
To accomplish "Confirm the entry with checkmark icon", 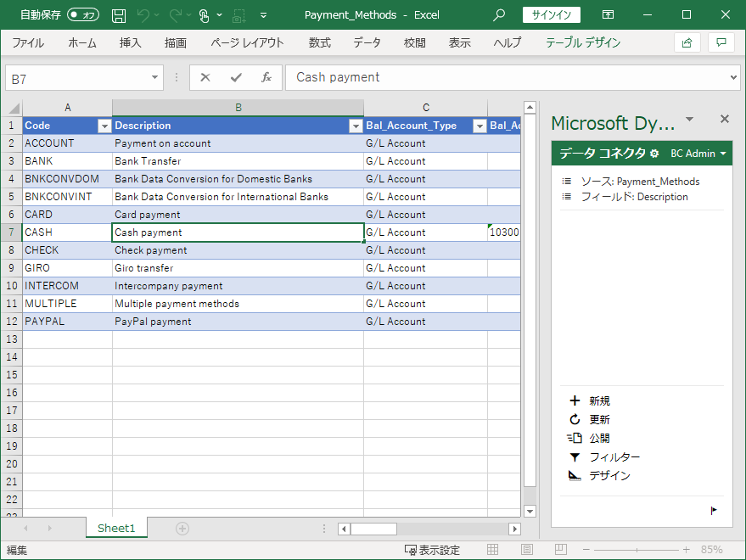I will pos(236,77).
